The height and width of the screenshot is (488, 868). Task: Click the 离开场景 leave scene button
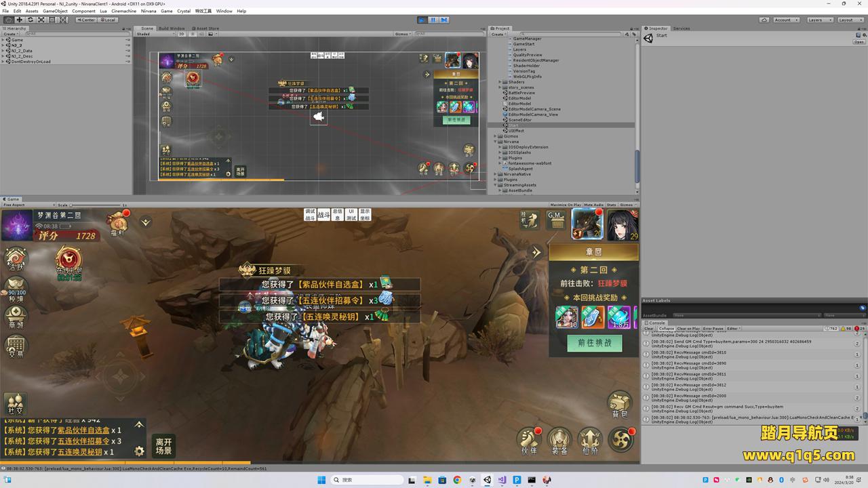coord(163,446)
